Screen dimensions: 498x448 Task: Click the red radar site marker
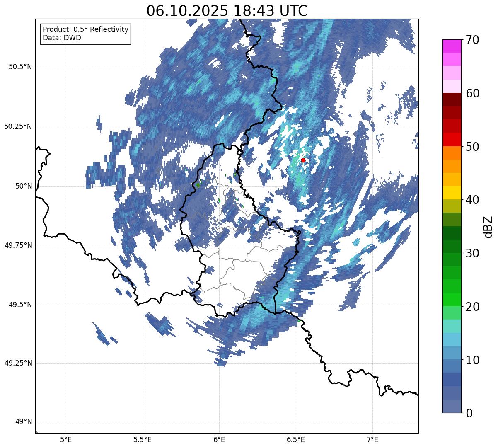303,160
